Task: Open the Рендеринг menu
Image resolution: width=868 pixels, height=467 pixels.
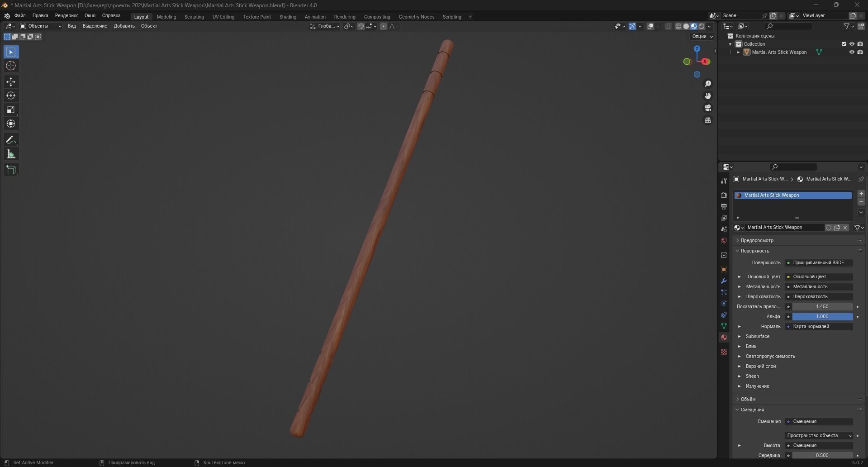Action: (x=66, y=15)
